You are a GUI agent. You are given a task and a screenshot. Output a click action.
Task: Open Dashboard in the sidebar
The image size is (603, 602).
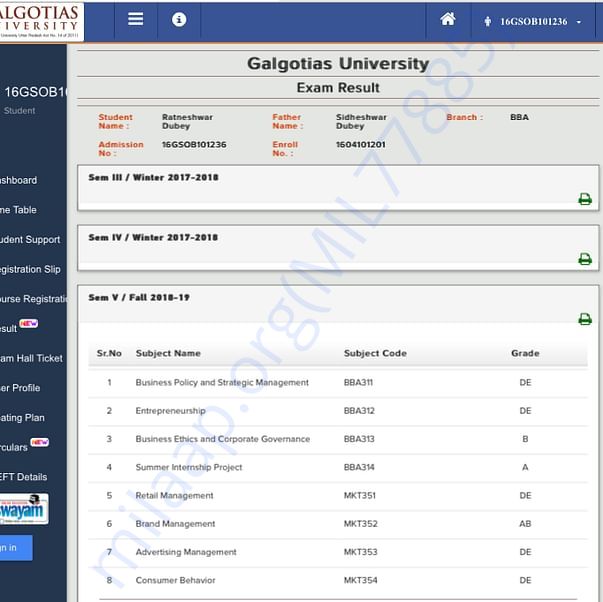(x=18, y=180)
